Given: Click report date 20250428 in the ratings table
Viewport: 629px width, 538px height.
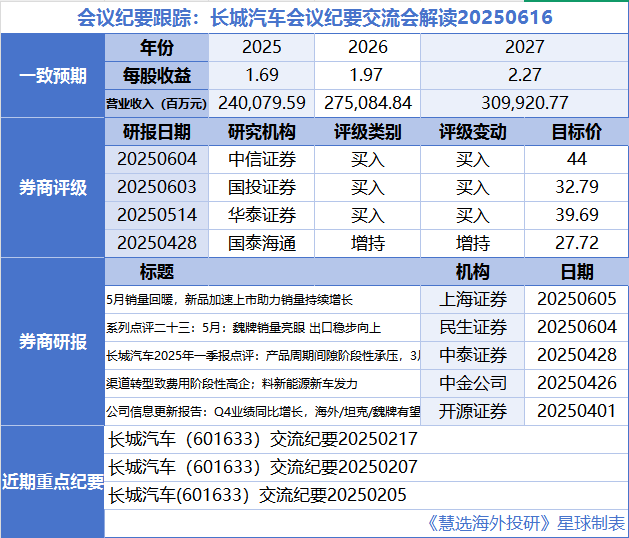Looking at the screenshot, I should point(157,243).
